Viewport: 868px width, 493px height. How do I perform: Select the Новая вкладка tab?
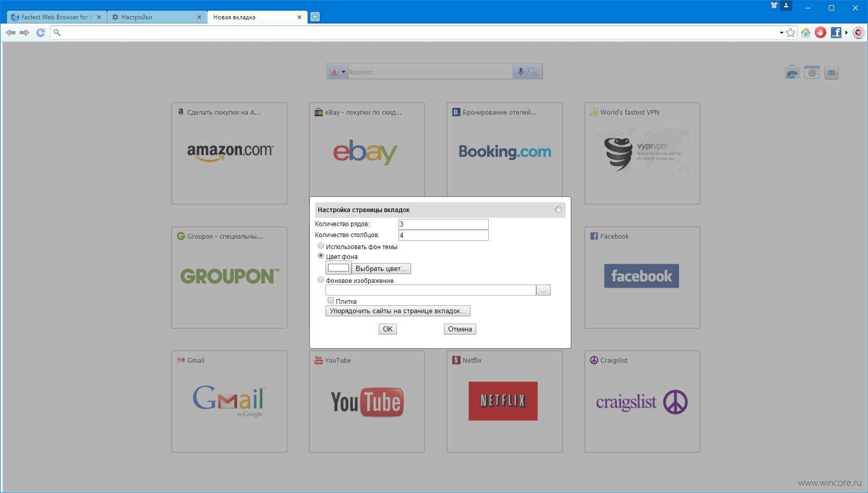click(257, 17)
